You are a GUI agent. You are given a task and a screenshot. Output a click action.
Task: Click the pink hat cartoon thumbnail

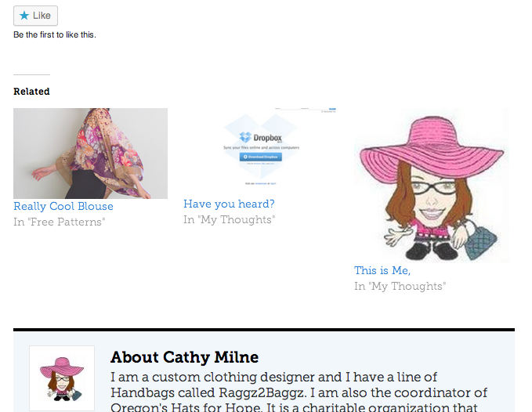click(x=431, y=185)
